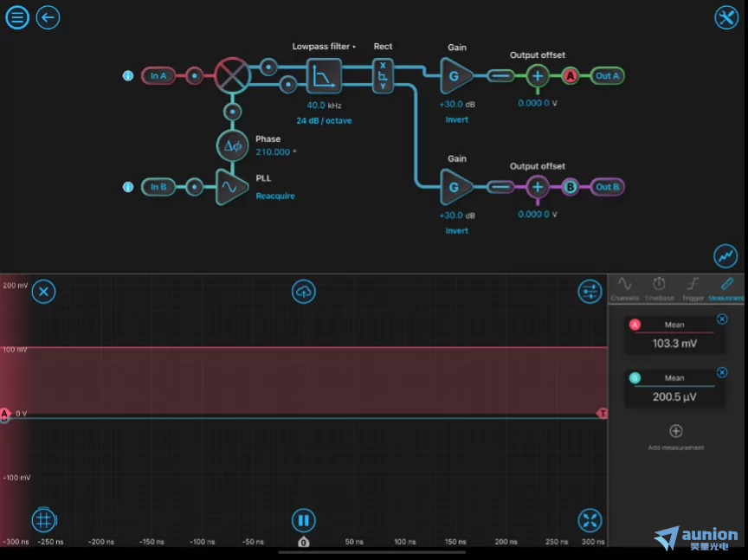Open the oscilloscope display sliders icon

pyautogui.click(x=590, y=292)
